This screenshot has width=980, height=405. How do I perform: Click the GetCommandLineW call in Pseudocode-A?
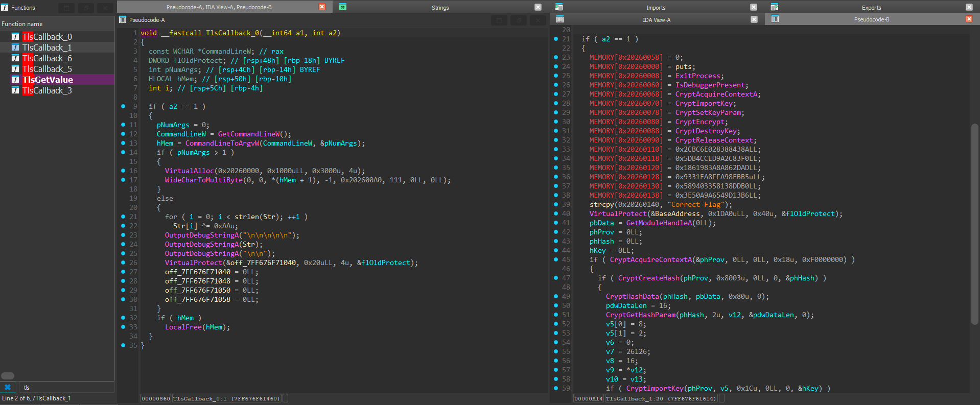[249, 134]
